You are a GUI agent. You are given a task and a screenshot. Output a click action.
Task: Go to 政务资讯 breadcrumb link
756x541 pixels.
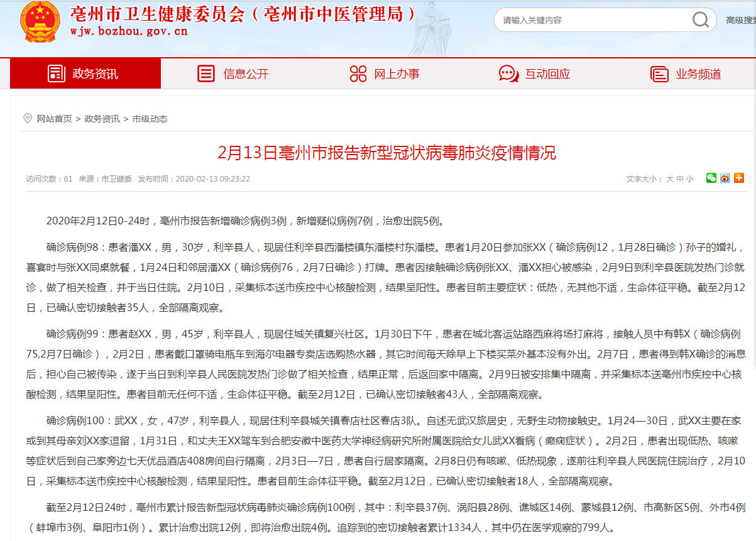coord(102,119)
